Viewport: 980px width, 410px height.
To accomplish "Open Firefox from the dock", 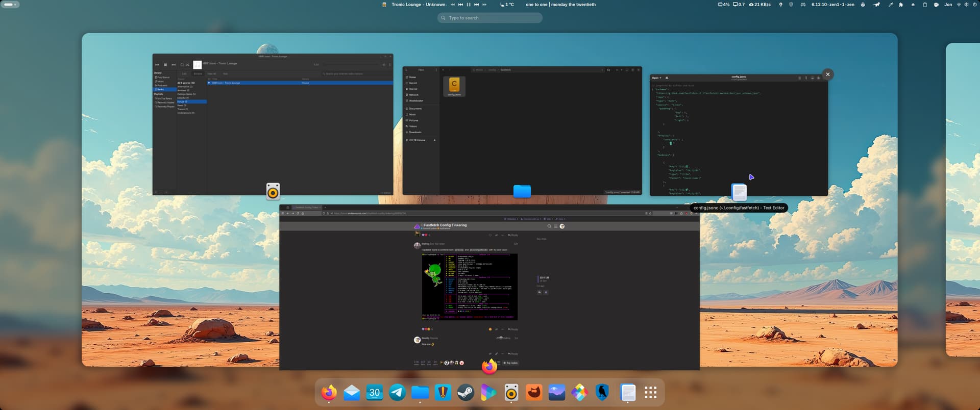I will pos(329,393).
